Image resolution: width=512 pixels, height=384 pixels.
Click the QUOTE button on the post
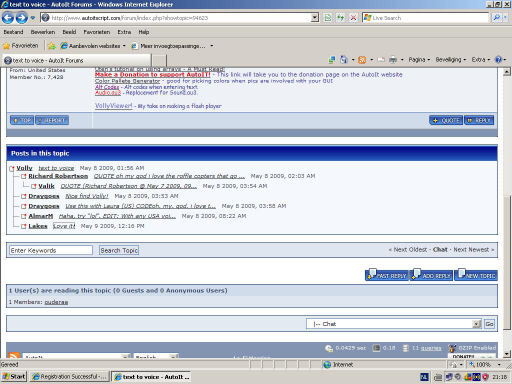(x=446, y=120)
